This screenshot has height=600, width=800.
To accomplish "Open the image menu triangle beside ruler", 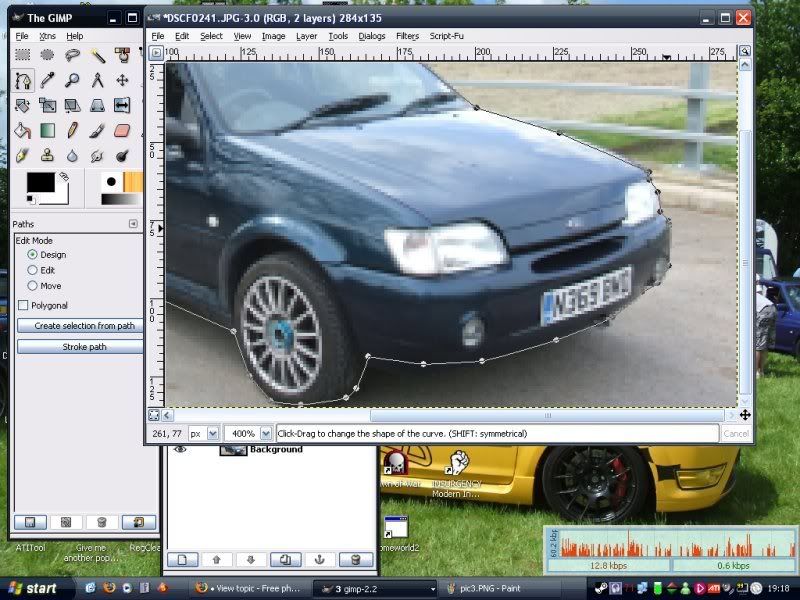I will pyautogui.click(x=156, y=52).
